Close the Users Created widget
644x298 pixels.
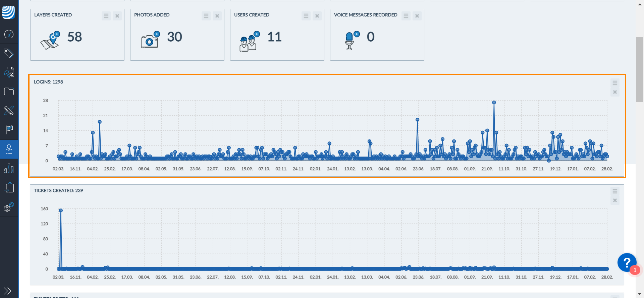pyautogui.click(x=317, y=16)
